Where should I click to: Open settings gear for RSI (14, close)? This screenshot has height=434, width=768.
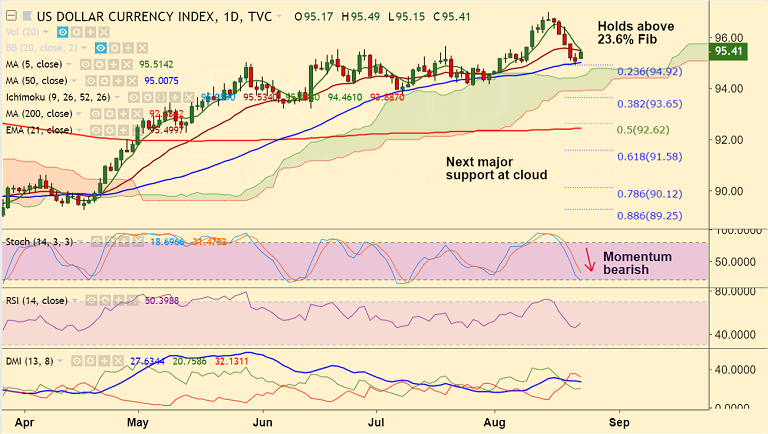[105, 300]
